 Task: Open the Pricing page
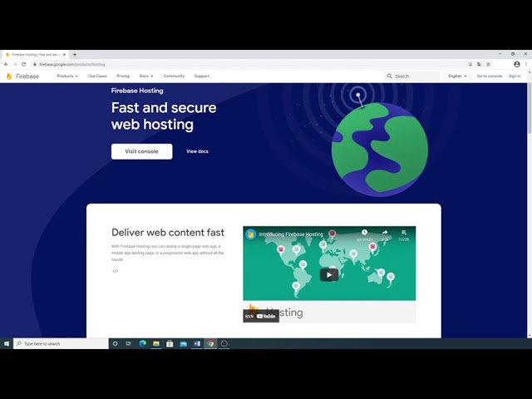coord(123,76)
